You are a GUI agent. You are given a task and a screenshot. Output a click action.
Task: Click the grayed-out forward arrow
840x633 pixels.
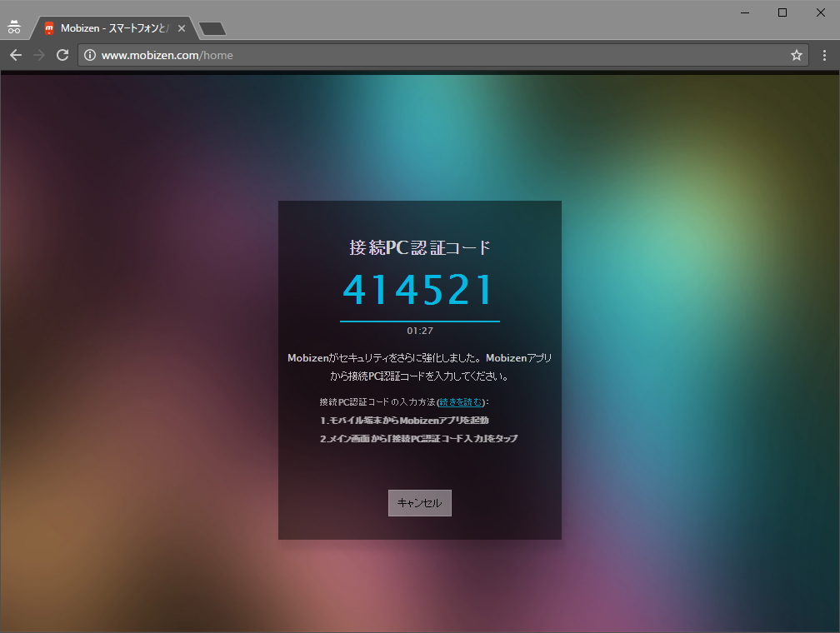tap(39, 55)
